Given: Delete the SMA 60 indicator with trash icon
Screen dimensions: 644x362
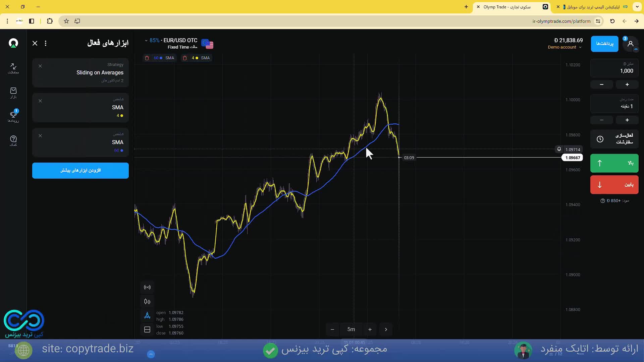Looking at the screenshot, I should (x=147, y=58).
